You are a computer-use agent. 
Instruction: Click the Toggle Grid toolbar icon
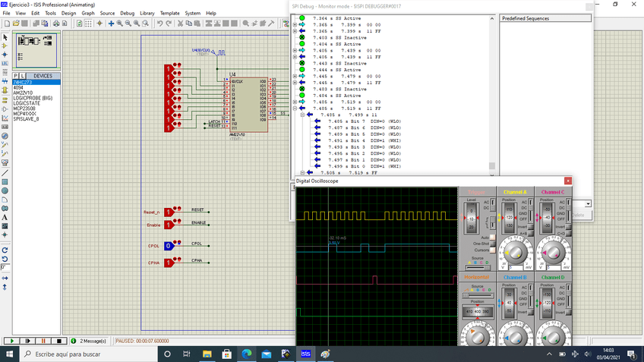[x=90, y=23]
